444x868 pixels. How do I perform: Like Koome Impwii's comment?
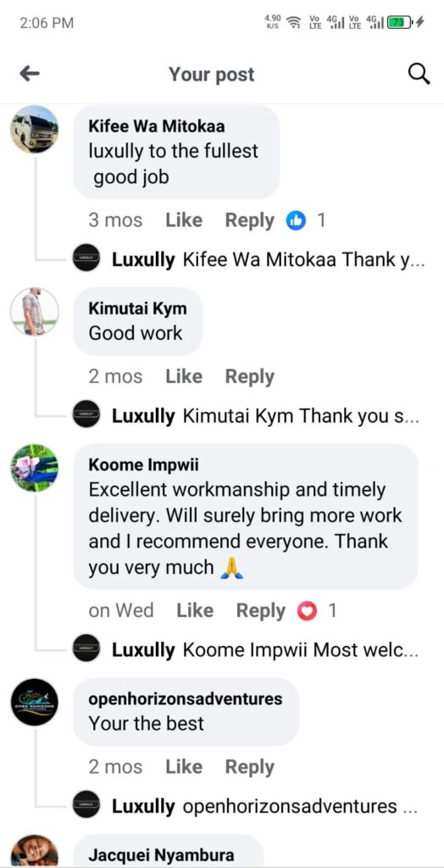coord(195,610)
